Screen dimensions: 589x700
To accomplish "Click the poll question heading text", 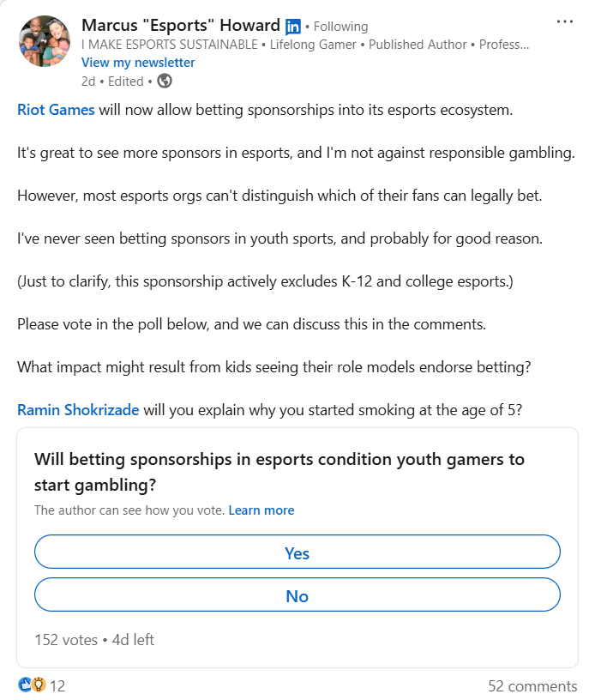I will pyautogui.click(x=279, y=472).
